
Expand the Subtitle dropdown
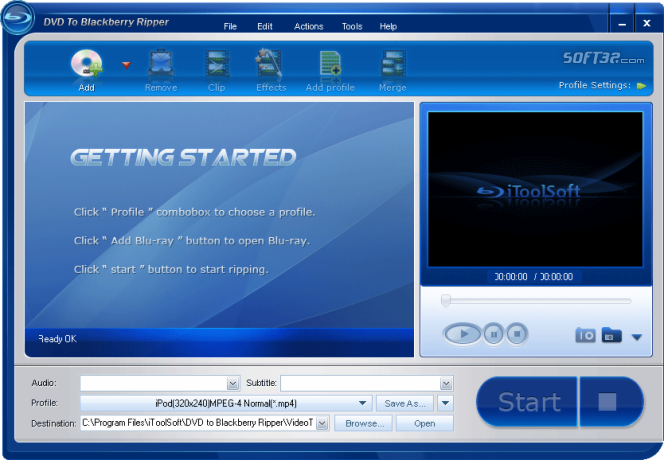(x=445, y=384)
